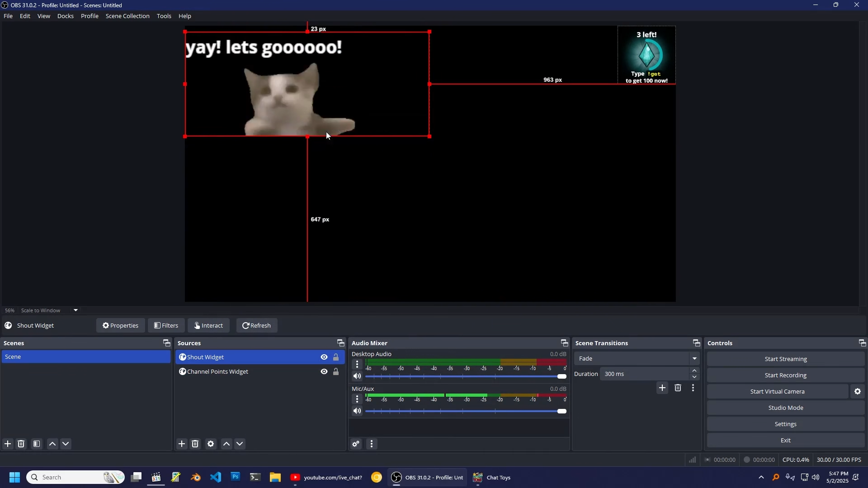
Task: Remove the selected source with the trash icon
Action: coord(195,444)
